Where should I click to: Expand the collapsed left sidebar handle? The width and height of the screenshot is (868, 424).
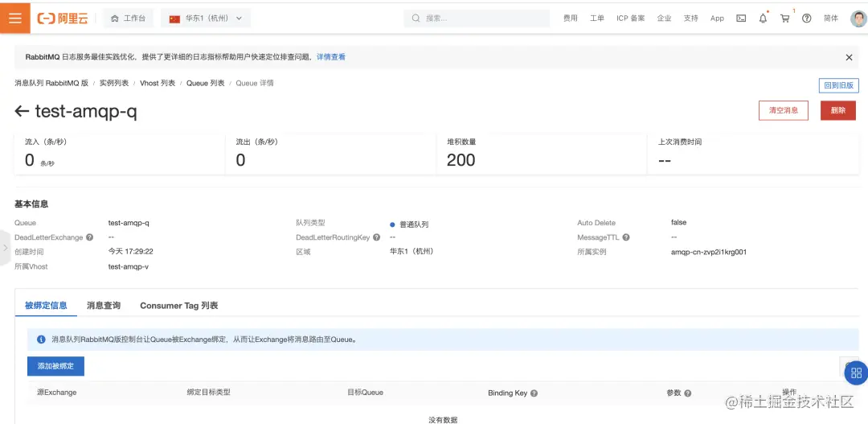[5, 248]
